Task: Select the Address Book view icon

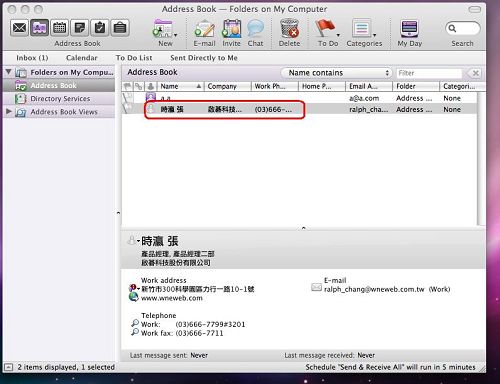Action: [39, 28]
